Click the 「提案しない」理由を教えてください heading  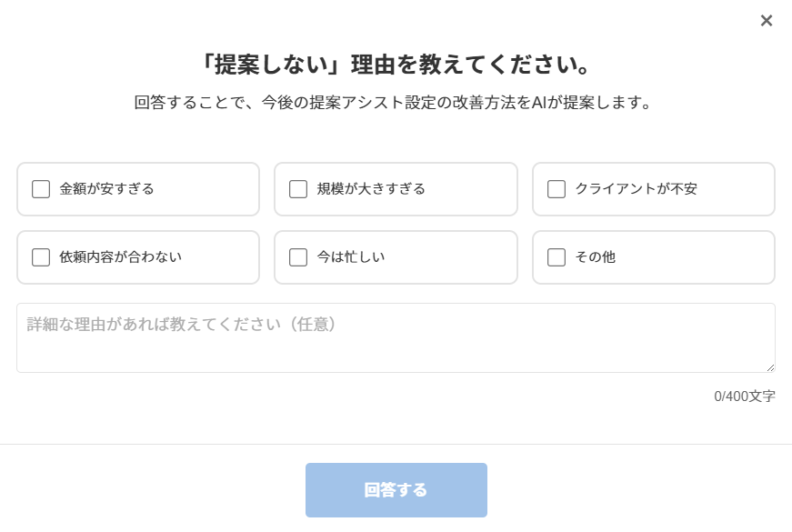pyautogui.click(x=396, y=65)
